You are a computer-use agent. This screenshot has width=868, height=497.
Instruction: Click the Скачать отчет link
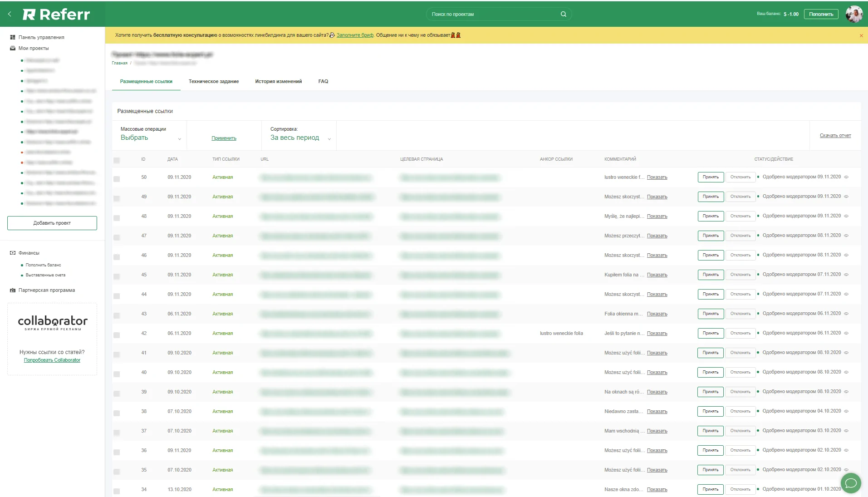click(835, 136)
